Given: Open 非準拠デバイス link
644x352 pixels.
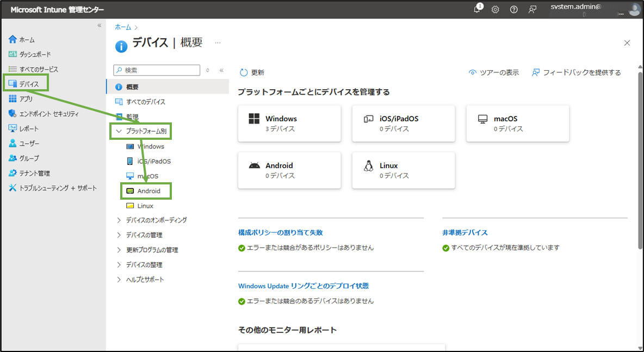Looking at the screenshot, I should point(465,232).
